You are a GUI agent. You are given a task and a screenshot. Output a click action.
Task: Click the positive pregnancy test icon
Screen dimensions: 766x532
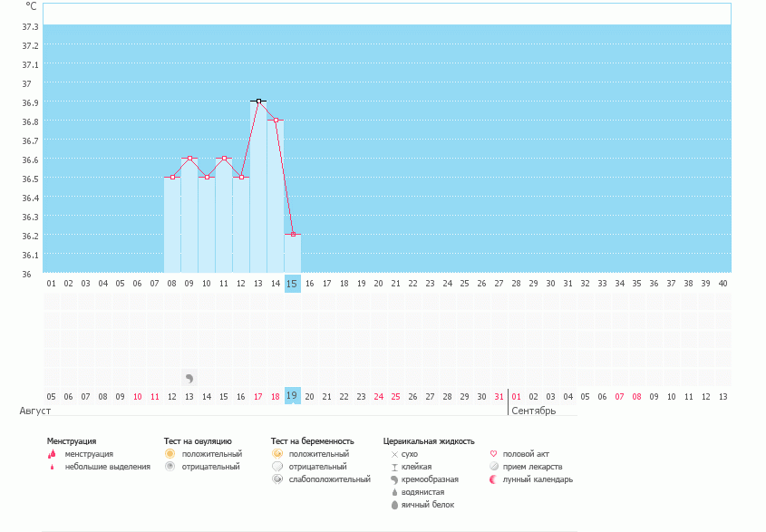coord(276,454)
